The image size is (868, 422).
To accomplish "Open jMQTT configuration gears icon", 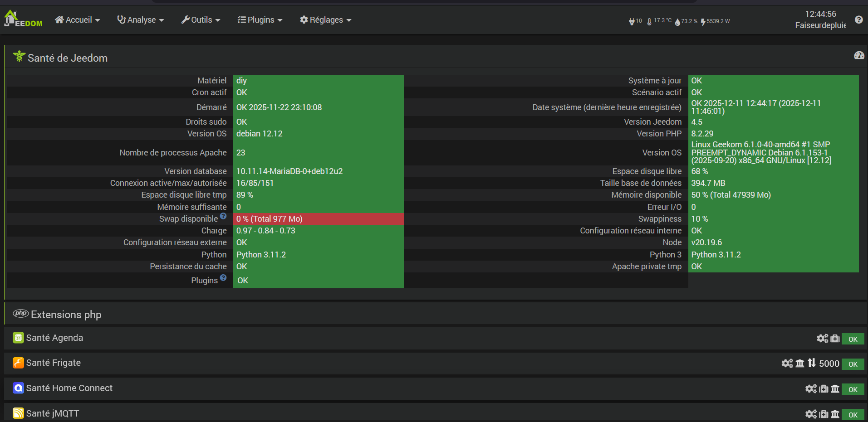I will coord(811,414).
